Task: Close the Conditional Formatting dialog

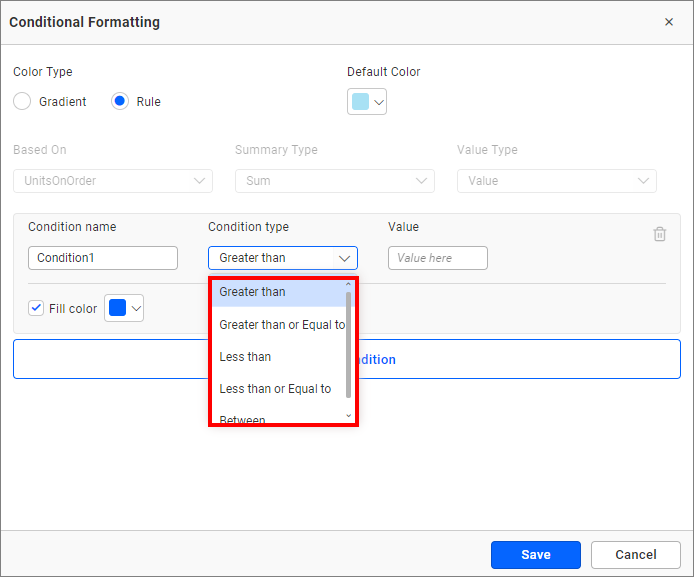Action: coord(669,22)
